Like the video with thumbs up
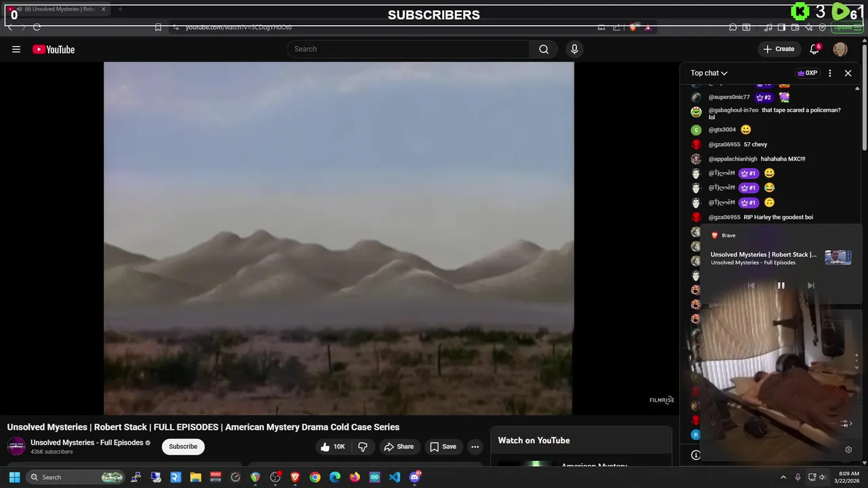Viewport: 868px width, 488px height. pos(333,447)
